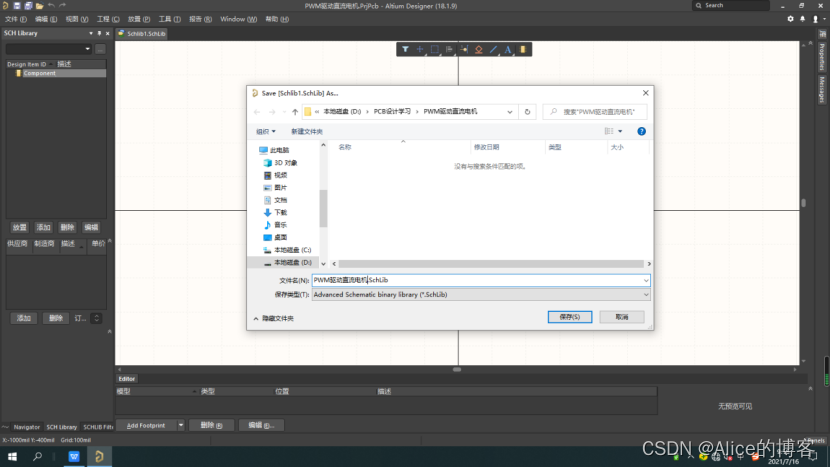The width and height of the screenshot is (831, 468).
Task: Open the view mode dropdown in Save dialog
Action: coord(620,131)
